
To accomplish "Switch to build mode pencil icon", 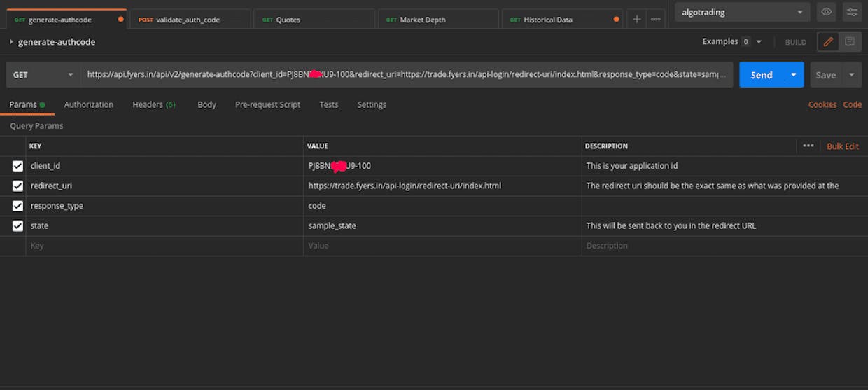I will click(x=829, y=42).
